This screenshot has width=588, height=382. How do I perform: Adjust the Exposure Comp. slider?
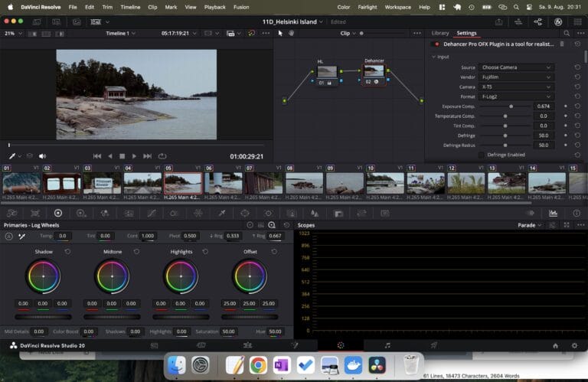[505, 106]
